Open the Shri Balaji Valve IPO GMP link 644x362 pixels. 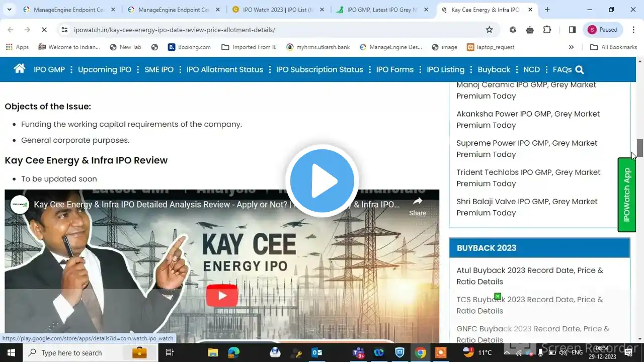point(527,207)
